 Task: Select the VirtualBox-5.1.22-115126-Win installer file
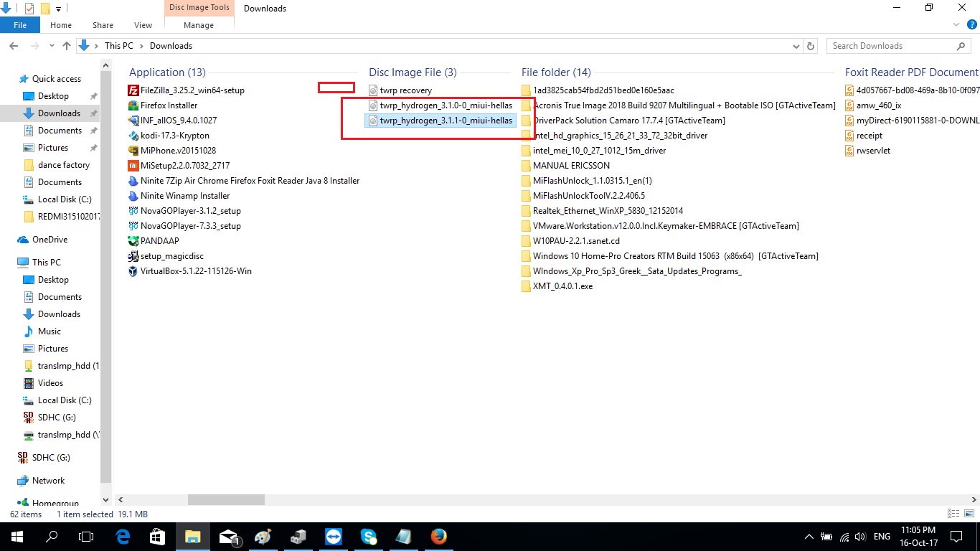(196, 271)
